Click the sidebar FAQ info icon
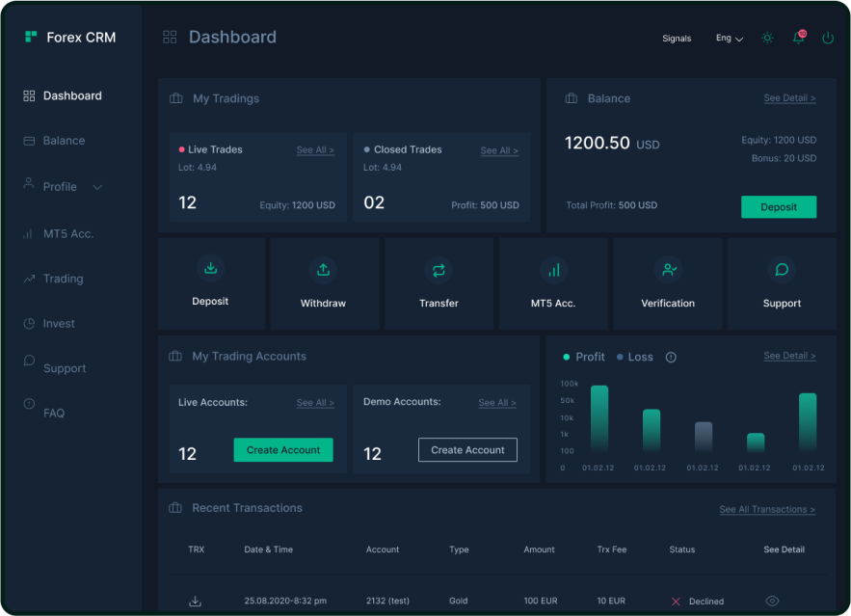 pos(29,404)
